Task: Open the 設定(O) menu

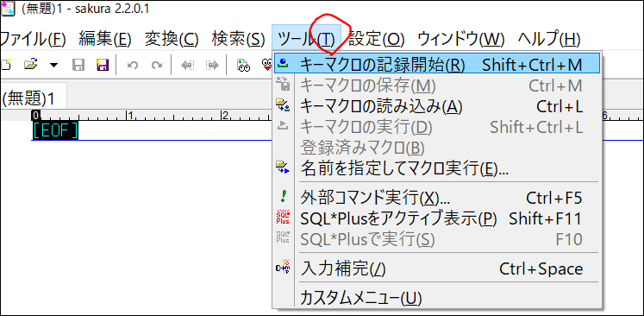Action: point(377,39)
